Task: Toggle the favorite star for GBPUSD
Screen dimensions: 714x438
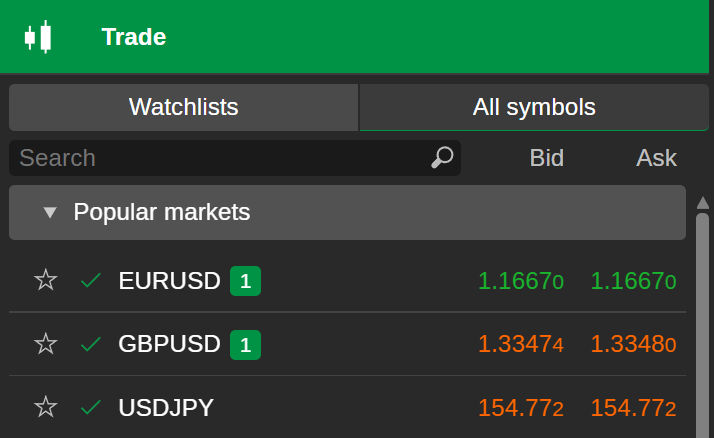Action: coord(46,344)
